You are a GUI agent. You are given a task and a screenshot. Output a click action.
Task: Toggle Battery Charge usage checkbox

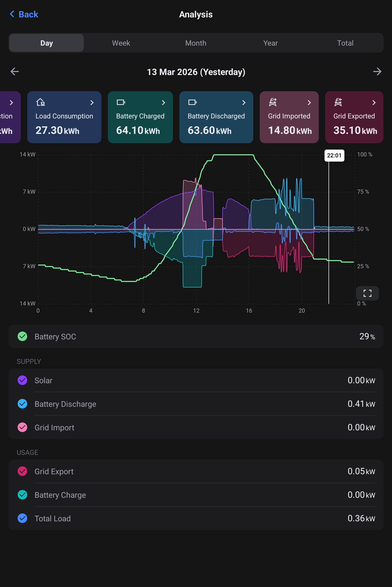pyautogui.click(x=23, y=494)
